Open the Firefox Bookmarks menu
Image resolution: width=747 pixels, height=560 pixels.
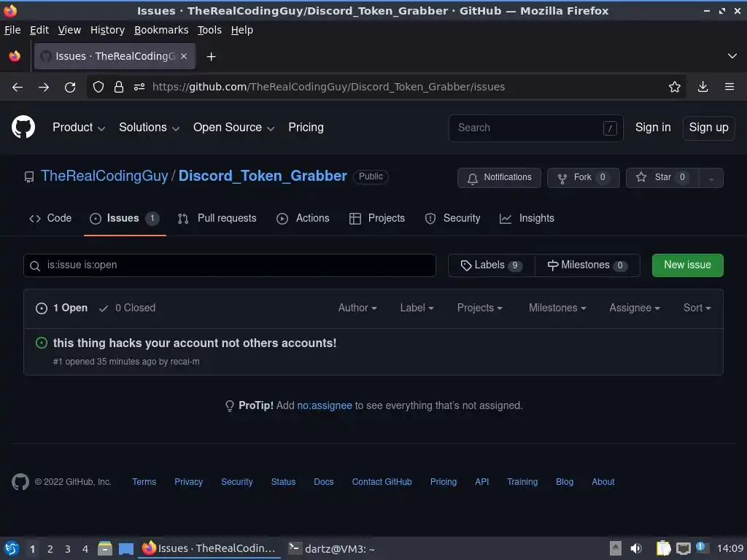(x=161, y=30)
